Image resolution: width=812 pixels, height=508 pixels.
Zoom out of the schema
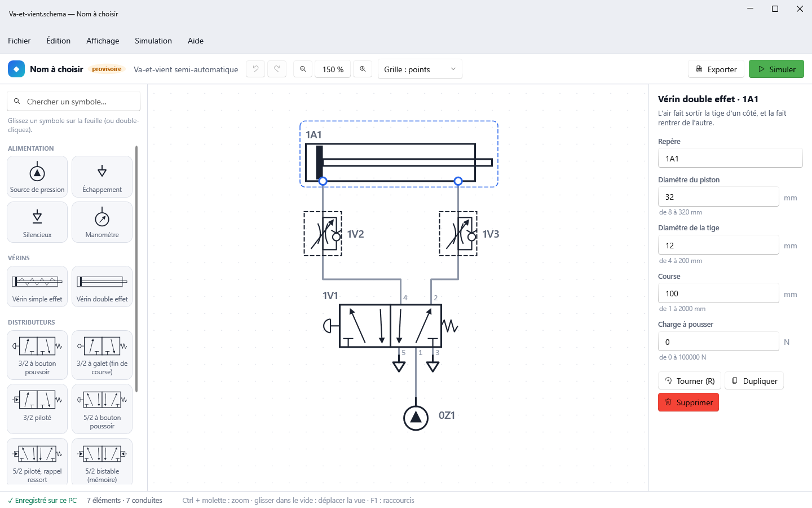303,69
